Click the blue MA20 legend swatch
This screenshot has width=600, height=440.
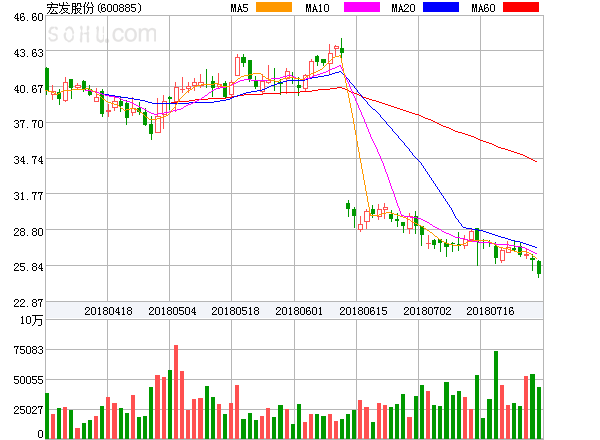(441, 7)
